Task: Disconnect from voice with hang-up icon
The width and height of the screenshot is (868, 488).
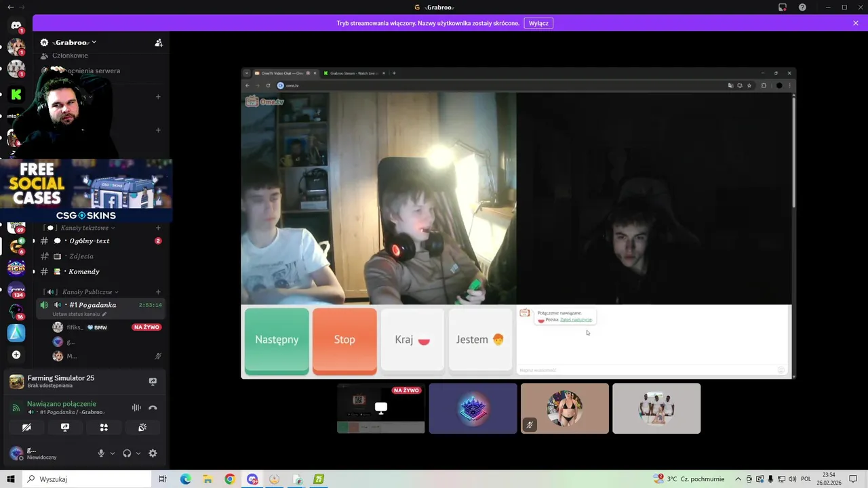Action: [153, 407]
